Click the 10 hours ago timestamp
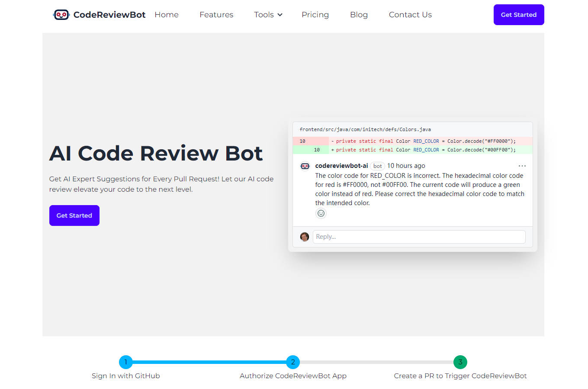This screenshot has height=389, width=588. click(x=406, y=166)
